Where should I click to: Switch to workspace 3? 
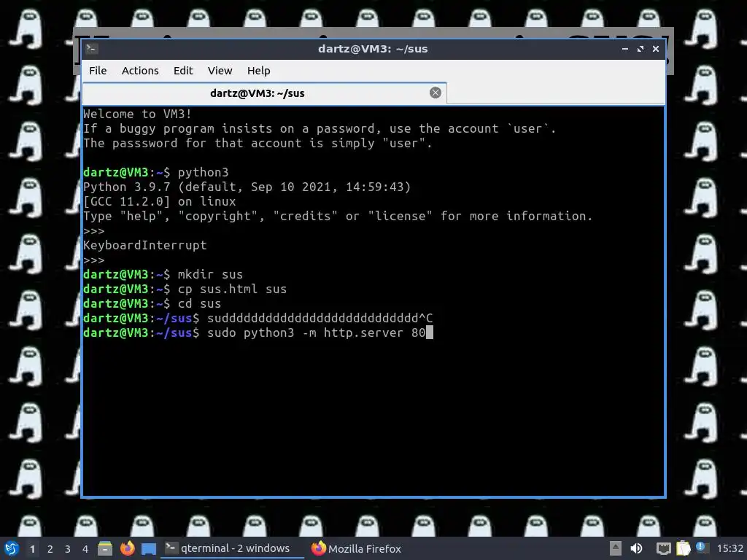click(x=68, y=549)
